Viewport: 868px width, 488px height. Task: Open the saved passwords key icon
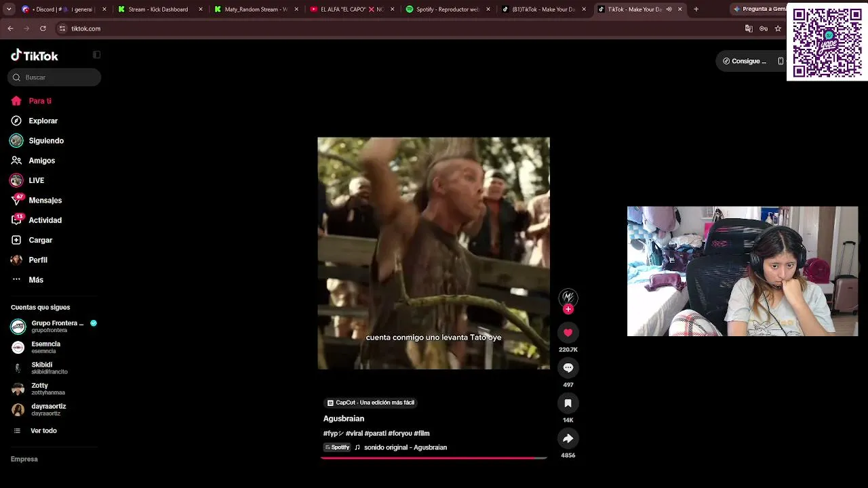click(x=764, y=28)
